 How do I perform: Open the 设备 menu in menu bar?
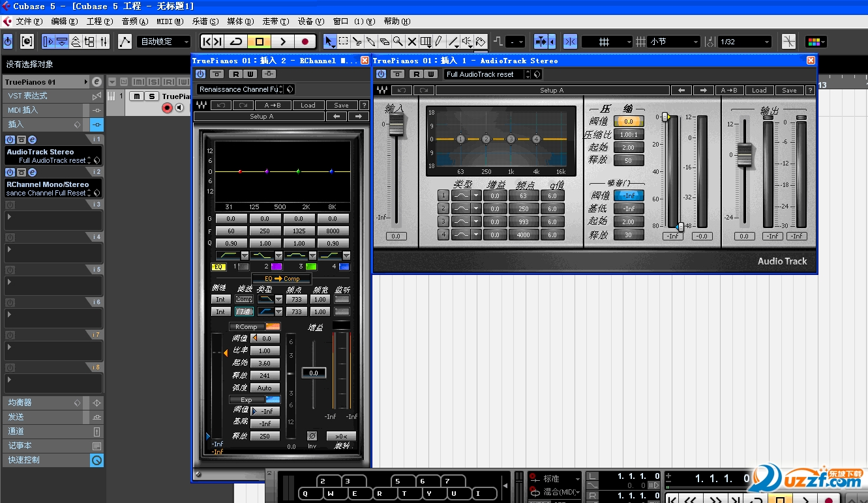(x=309, y=22)
